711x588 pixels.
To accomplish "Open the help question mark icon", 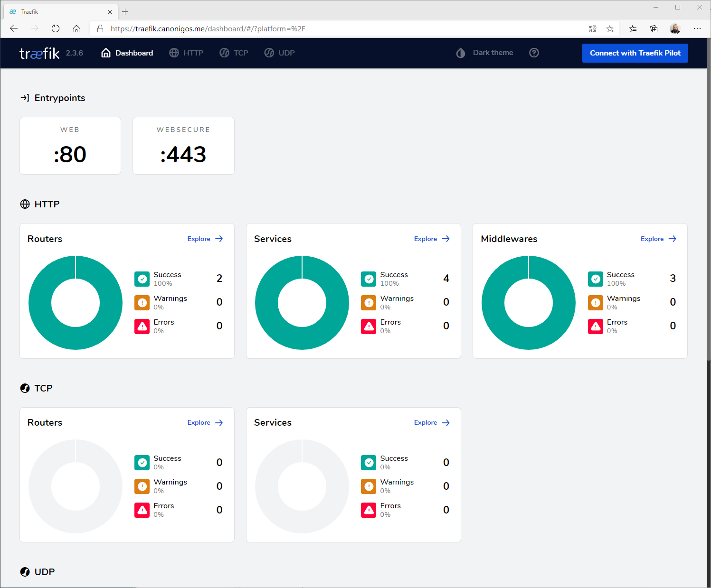I will pos(534,53).
